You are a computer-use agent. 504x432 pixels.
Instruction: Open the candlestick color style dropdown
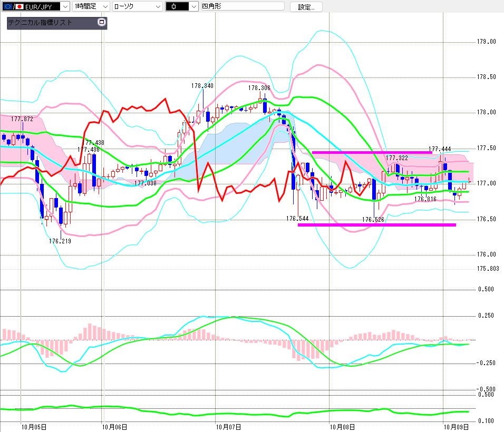pyautogui.click(x=181, y=6)
